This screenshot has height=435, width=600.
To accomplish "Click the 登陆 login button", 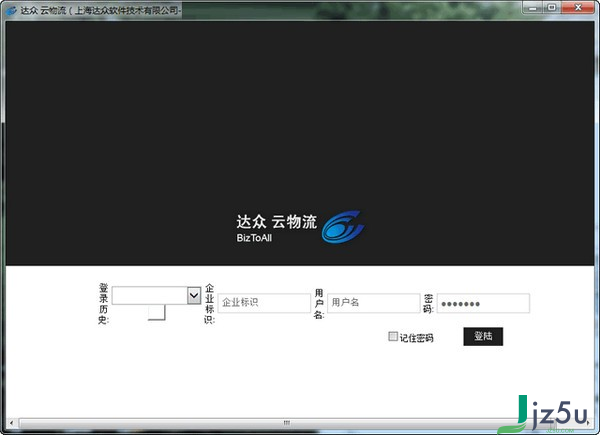I will click(483, 336).
